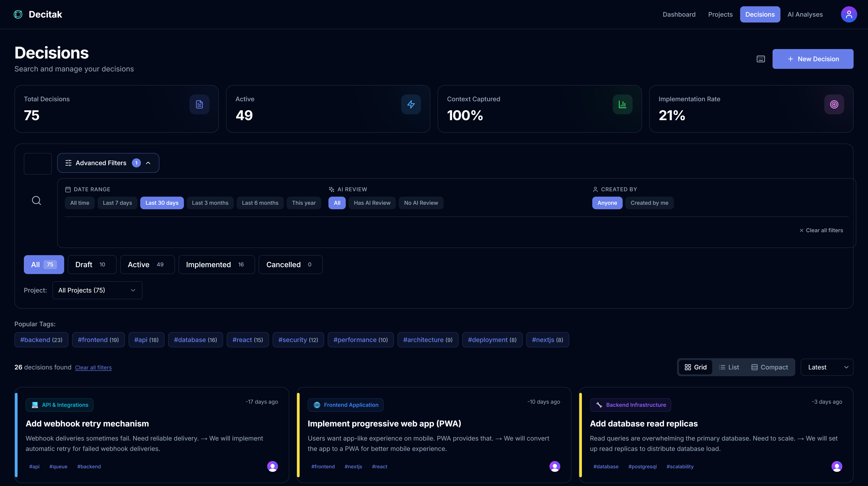868x486 pixels.
Task: Click the target icon on Implementation Rate card
Action: click(x=834, y=104)
